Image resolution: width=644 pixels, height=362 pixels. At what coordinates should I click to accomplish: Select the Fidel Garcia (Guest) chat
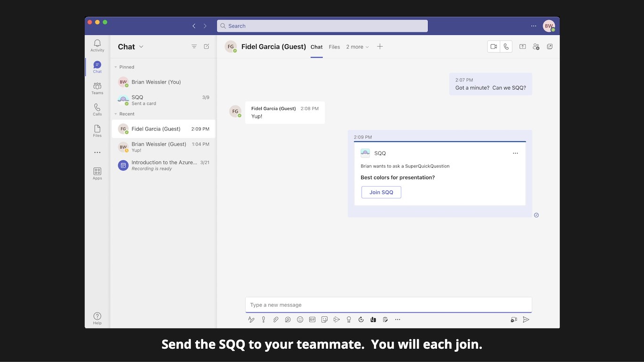(163, 129)
